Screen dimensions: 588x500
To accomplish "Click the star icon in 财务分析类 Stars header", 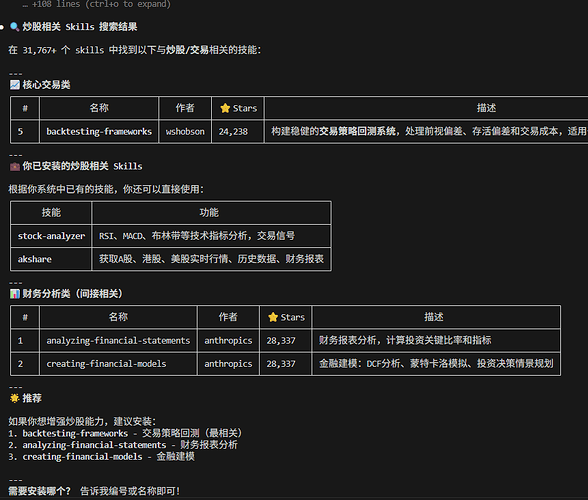I will (273, 317).
